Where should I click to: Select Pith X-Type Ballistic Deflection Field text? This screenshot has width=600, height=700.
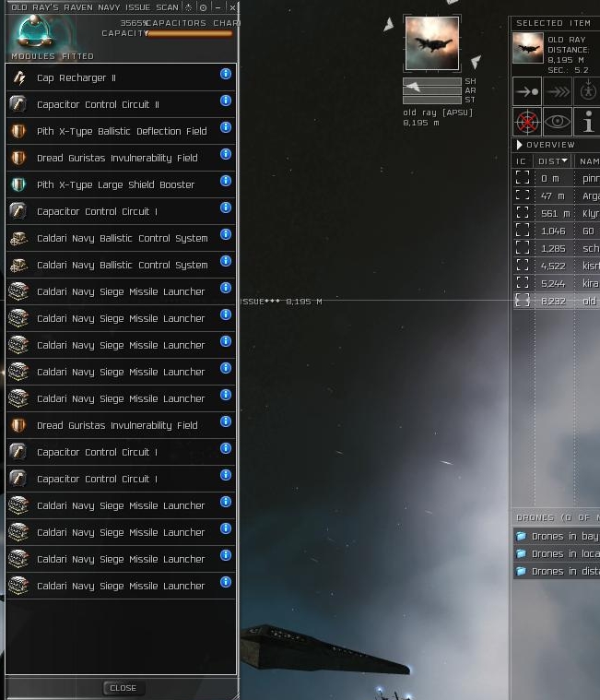122,131
